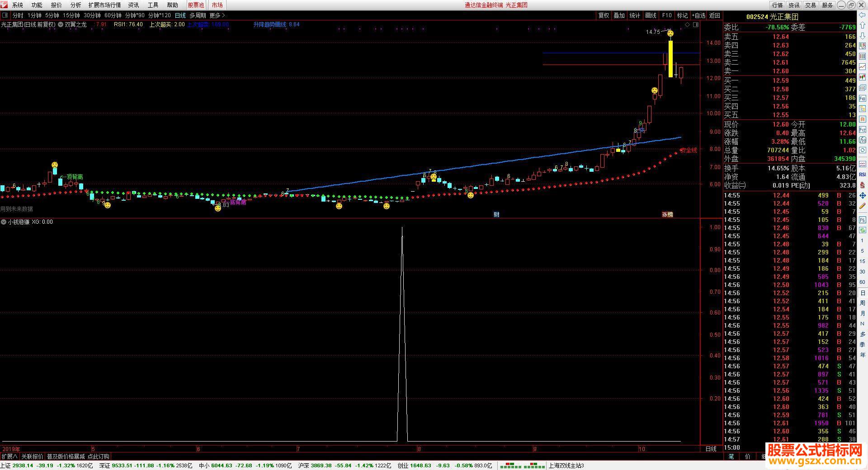Open the 功能 menu
This screenshot has width=868, height=470.
(37, 5)
